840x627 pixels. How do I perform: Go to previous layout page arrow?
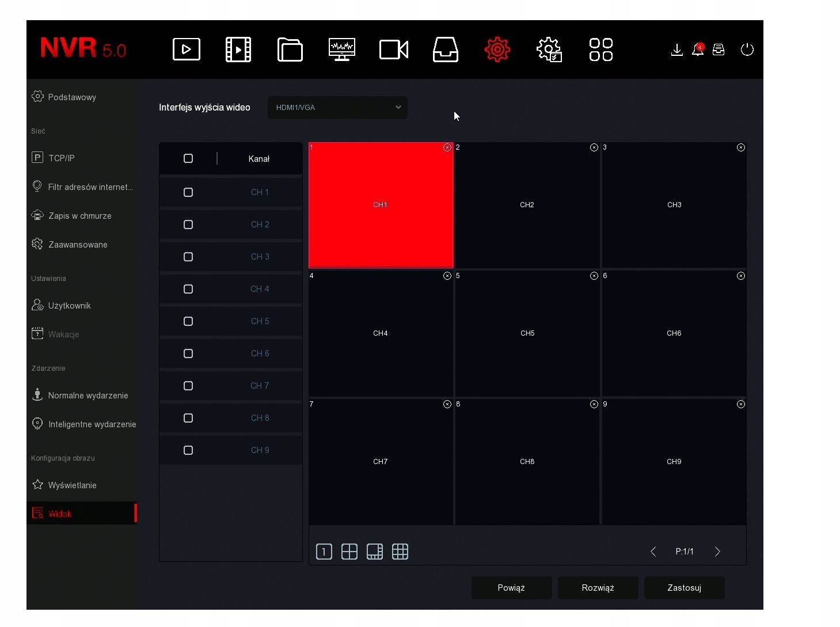pyautogui.click(x=653, y=552)
